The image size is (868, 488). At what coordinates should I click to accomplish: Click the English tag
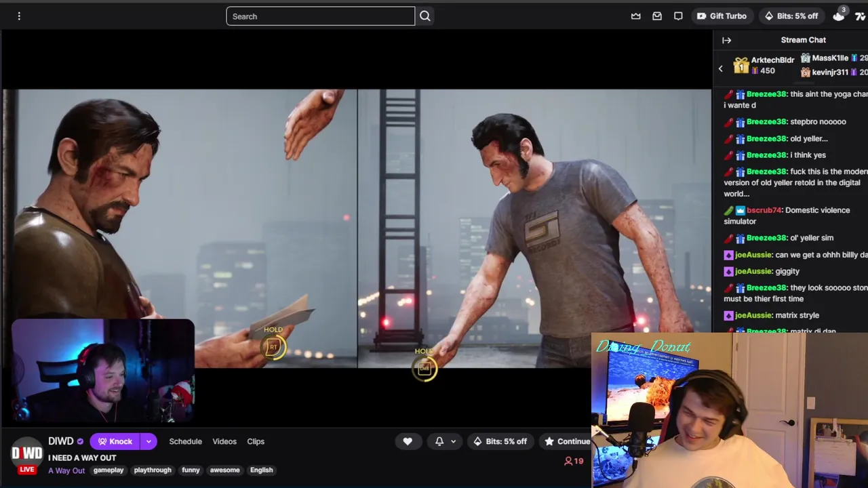pyautogui.click(x=261, y=470)
